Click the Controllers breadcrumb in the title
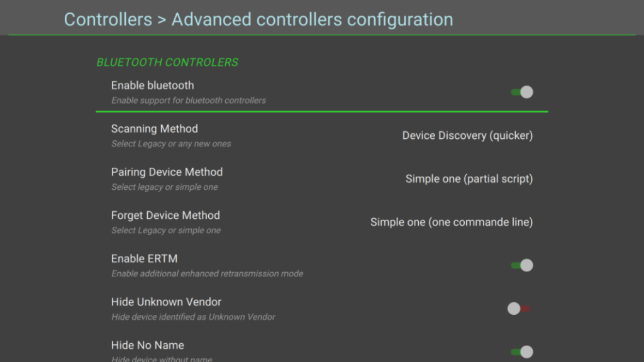This screenshot has width=644, height=362. pos(108,19)
